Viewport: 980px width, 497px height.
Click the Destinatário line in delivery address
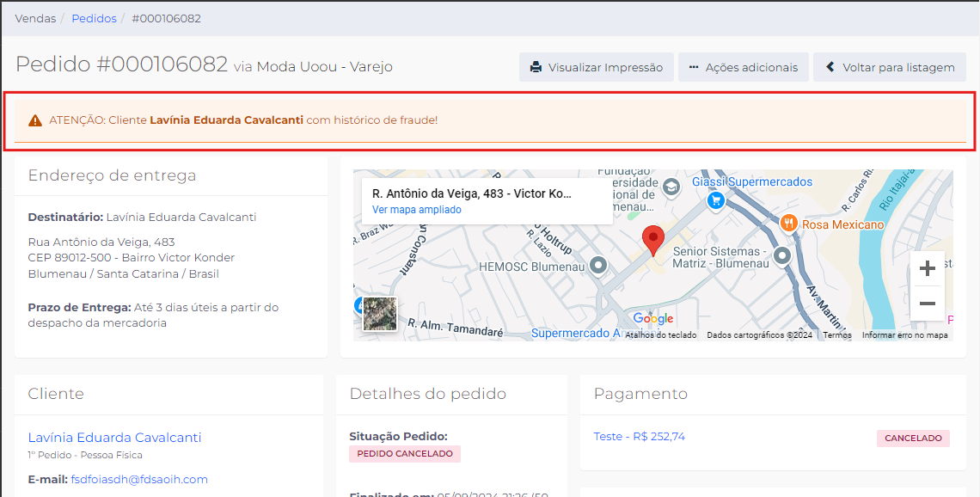(142, 218)
